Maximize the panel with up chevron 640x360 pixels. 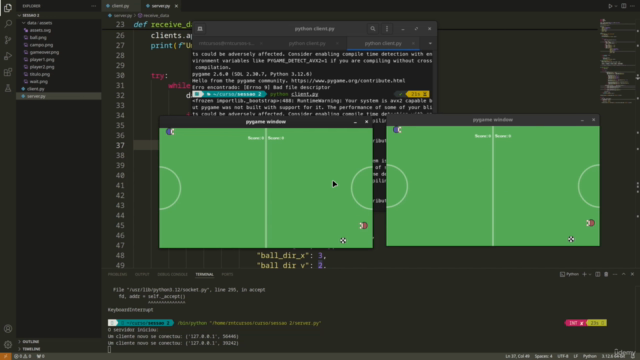(624, 274)
